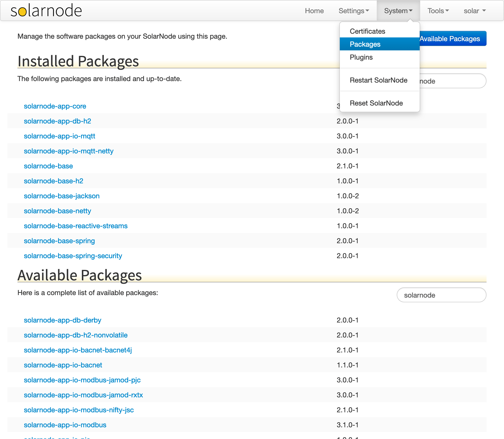Select Certificates from System menu
504x439 pixels.
379,31
